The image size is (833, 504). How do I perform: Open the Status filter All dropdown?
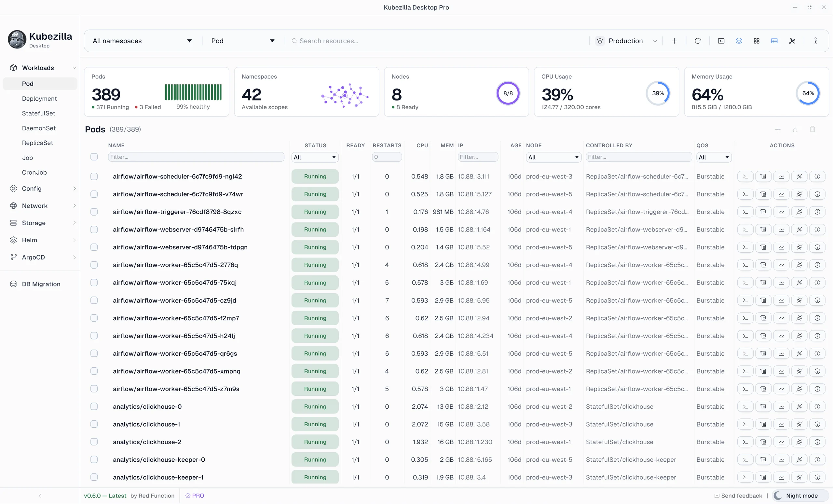tap(315, 157)
